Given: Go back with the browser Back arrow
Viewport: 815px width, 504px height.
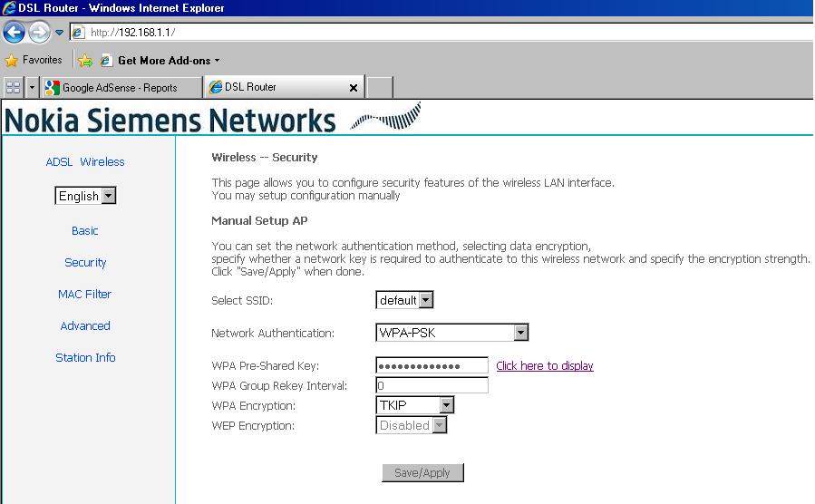Looking at the screenshot, I should click(14, 33).
